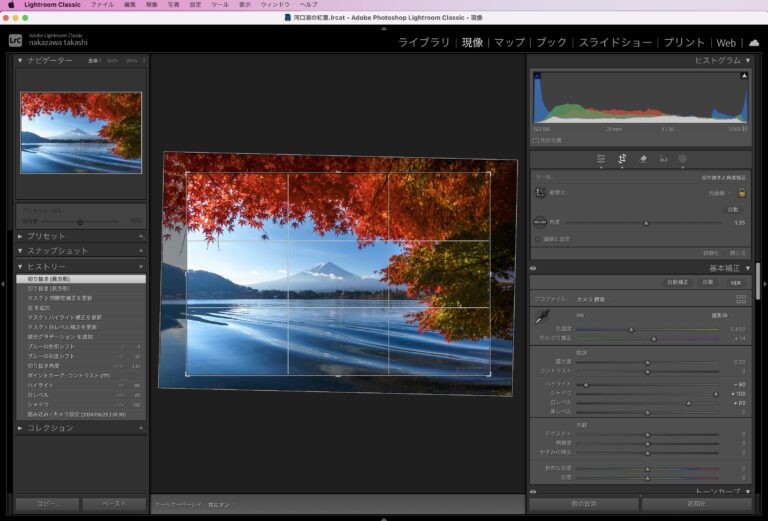The image size is (768, 521).
Task: Open the 写真 menu in menu bar
Action: [x=174, y=5]
